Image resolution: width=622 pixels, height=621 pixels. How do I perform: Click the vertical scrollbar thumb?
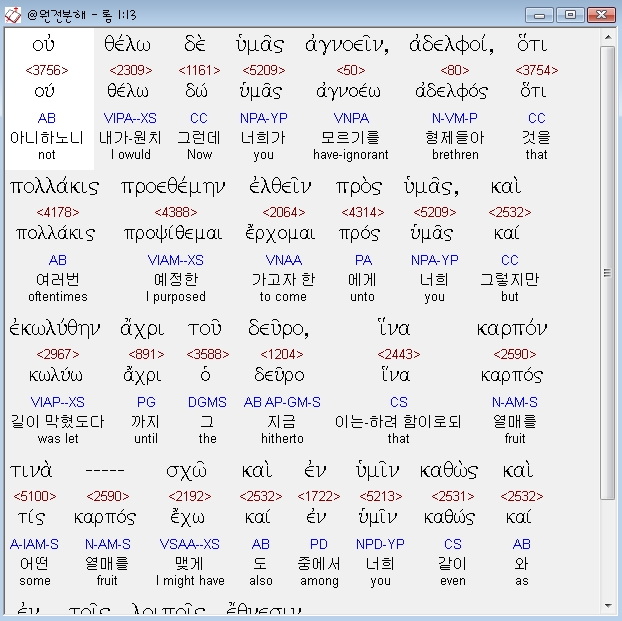pos(608,273)
